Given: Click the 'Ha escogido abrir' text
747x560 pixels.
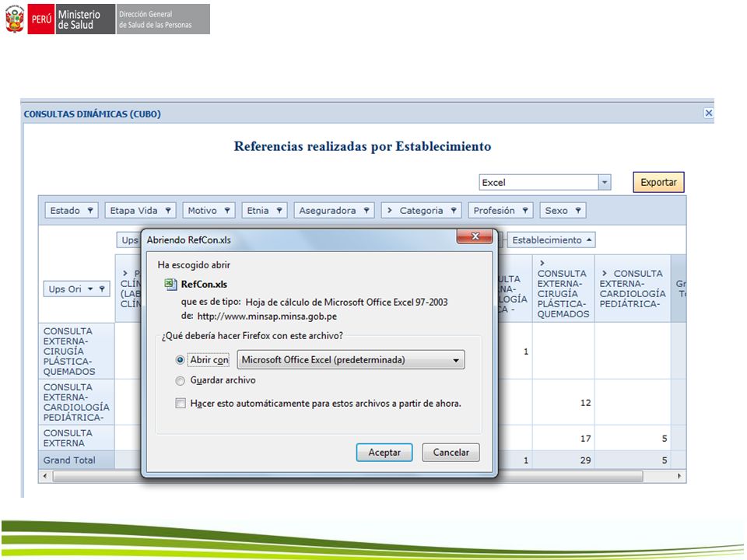Looking at the screenshot, I should pyautogui.click(x=194, y=264).
